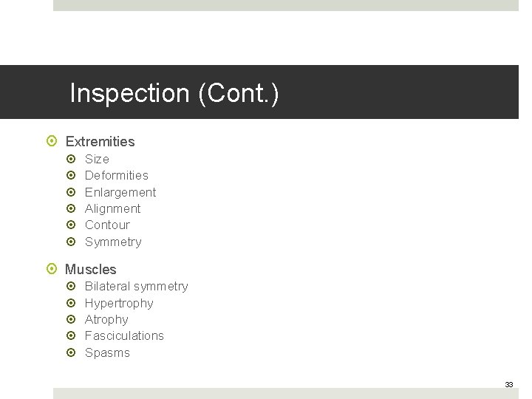Click the bullet marker next to Deformities
This screenshot has height=399, width=532.
point(71,176)
